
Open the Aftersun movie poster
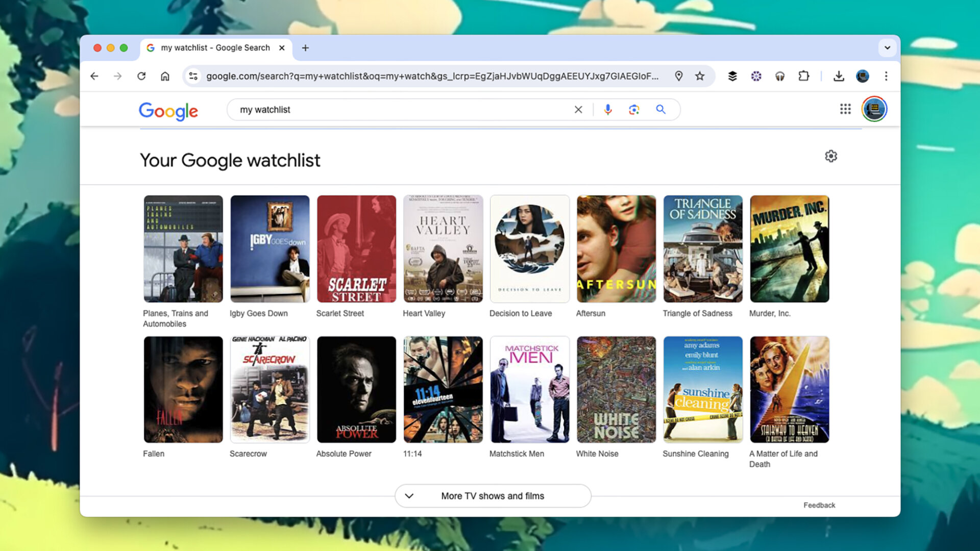[616, 248]
